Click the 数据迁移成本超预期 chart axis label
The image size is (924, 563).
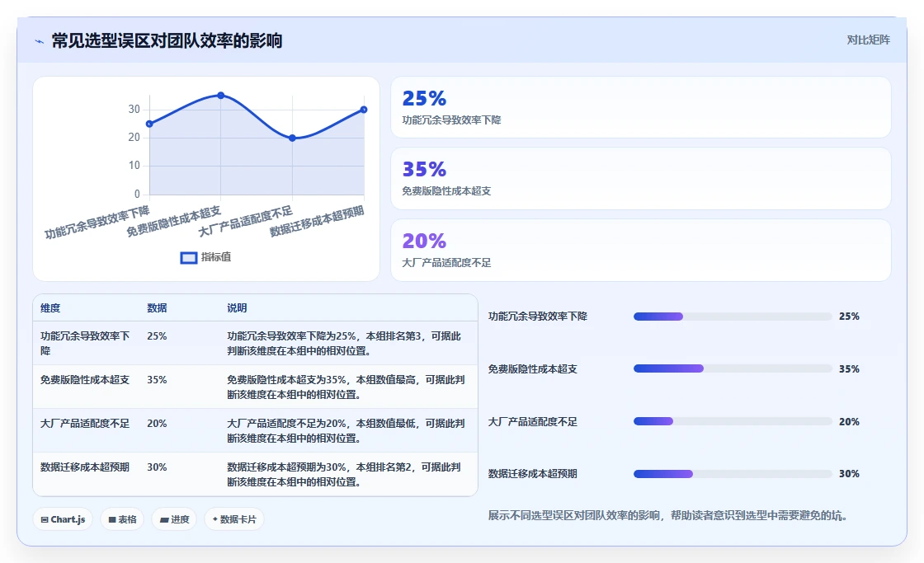tap(317, 221)
